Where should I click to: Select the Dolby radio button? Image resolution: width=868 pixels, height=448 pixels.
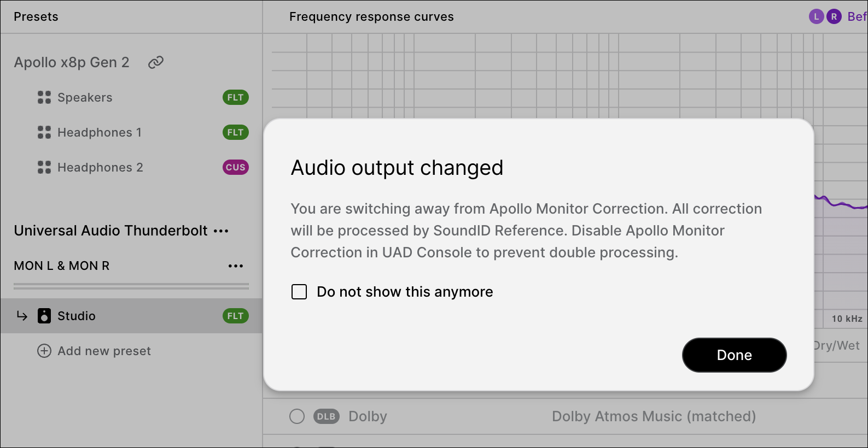[x=297, y=416]
